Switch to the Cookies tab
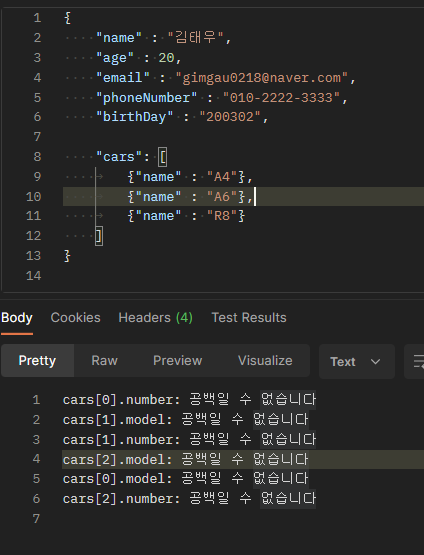This screenshot has width=424, height=555. (75, 317)
